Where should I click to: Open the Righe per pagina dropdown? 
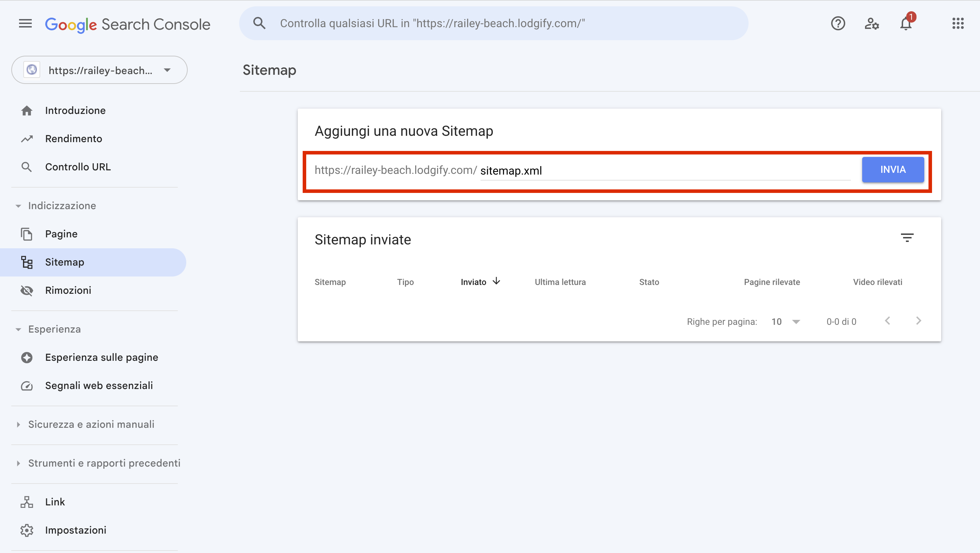coord(786,322)
